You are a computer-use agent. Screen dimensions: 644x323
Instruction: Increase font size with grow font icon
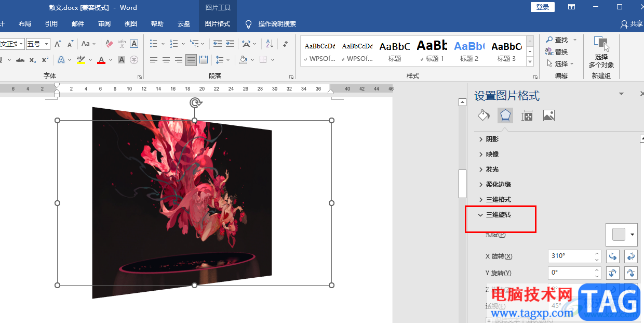[x=58, y=44]
